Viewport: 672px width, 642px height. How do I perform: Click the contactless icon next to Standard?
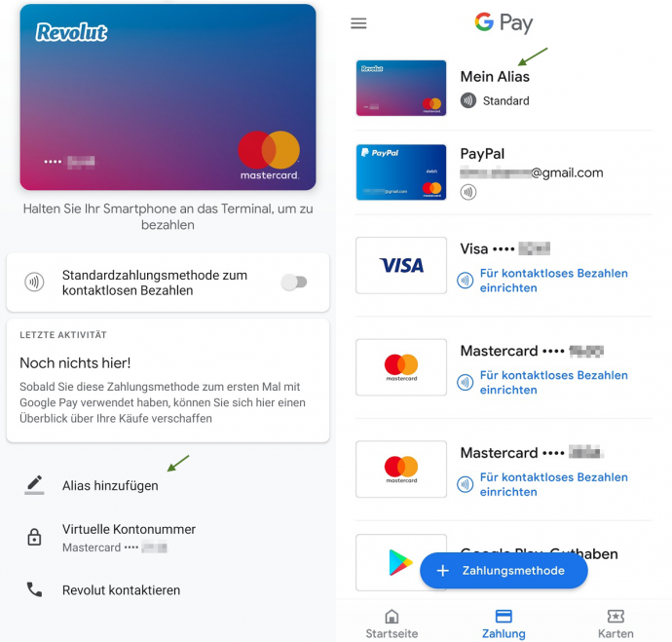(x=468, y=100)
